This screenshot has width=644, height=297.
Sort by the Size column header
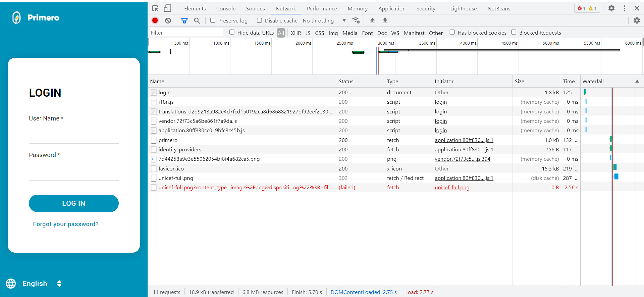click(537, 81)
